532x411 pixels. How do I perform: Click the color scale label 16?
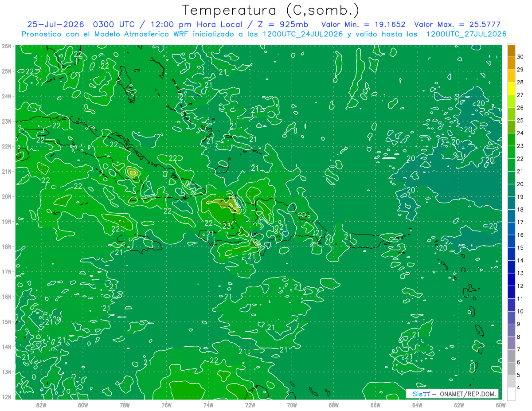[520, 235]
